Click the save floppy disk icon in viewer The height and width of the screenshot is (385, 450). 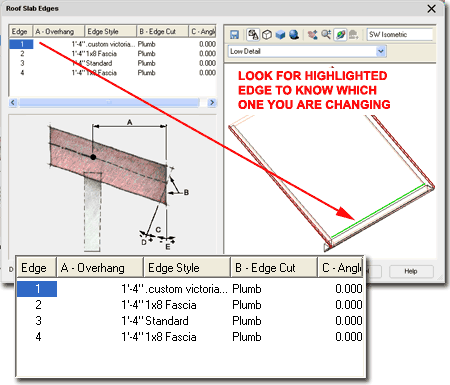point(234,35)
